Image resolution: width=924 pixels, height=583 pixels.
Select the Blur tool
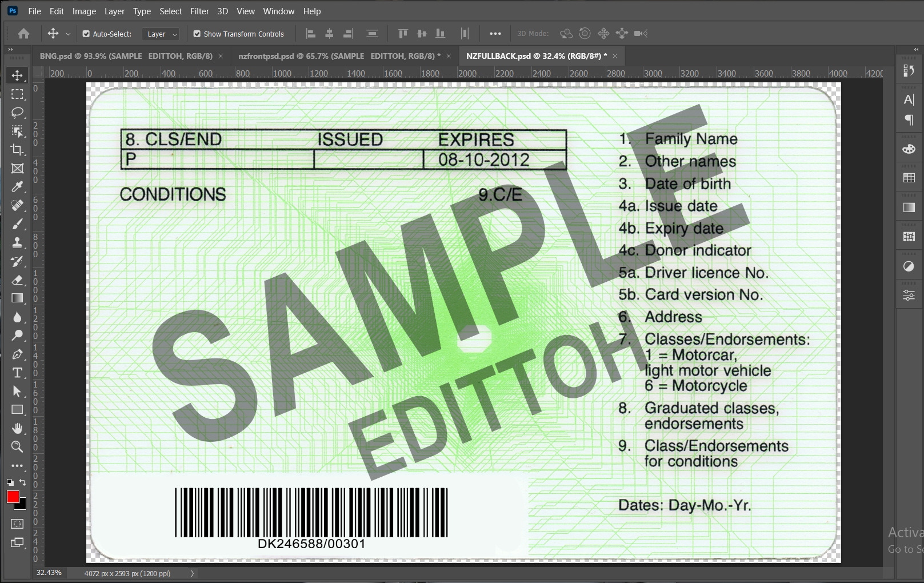pyautogui.click(x=17, y=317)
